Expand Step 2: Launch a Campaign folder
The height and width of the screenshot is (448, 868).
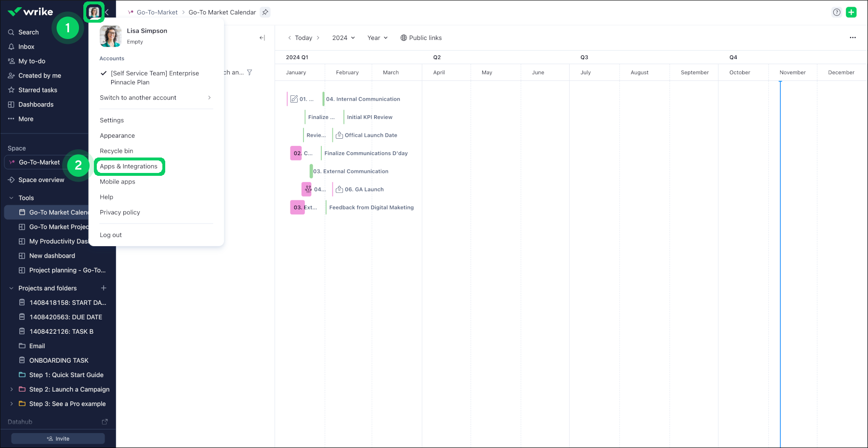pyautogui.click(x=12, y=389)
